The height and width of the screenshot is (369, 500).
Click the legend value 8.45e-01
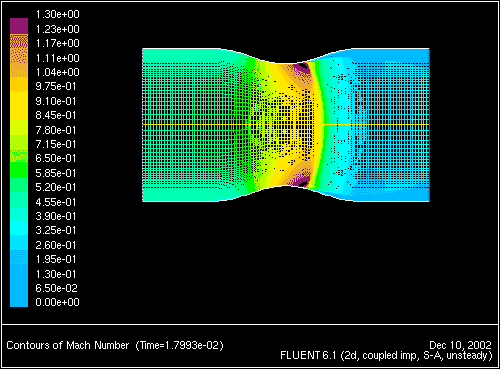point(56,115)
